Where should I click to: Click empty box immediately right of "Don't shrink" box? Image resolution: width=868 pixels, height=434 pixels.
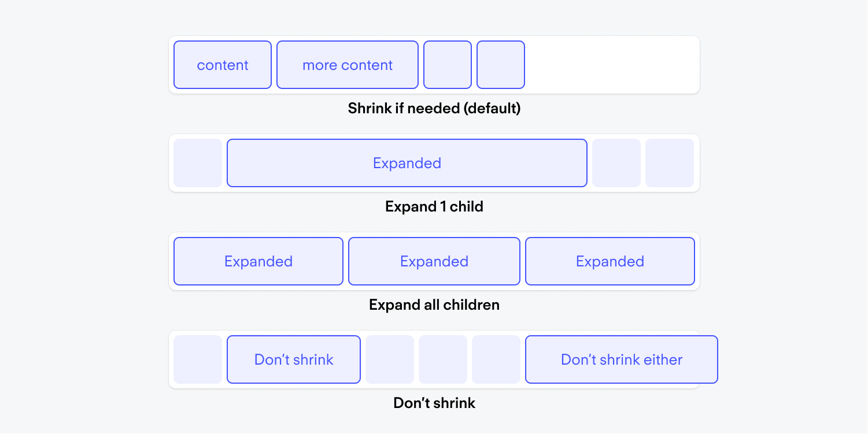tap(390, 359)
